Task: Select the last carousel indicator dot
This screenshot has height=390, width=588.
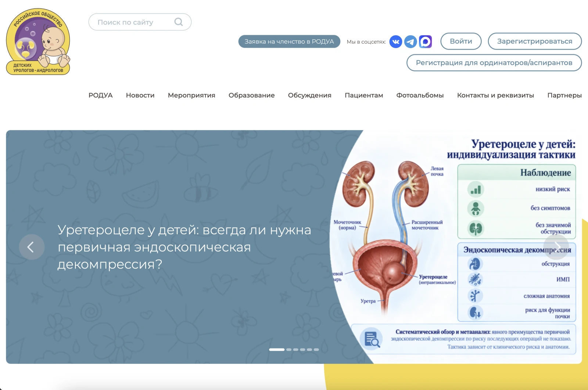Action: click(x=316, y=350)
